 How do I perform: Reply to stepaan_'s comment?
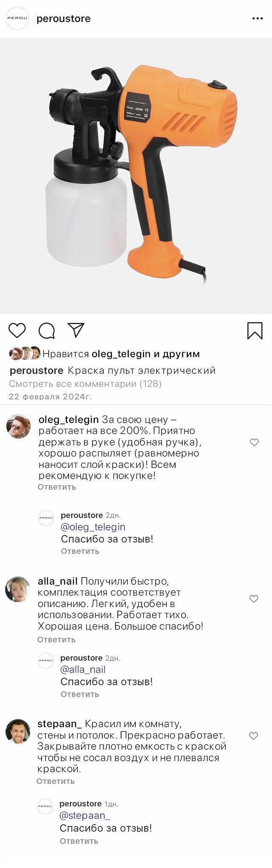(56, 781)
